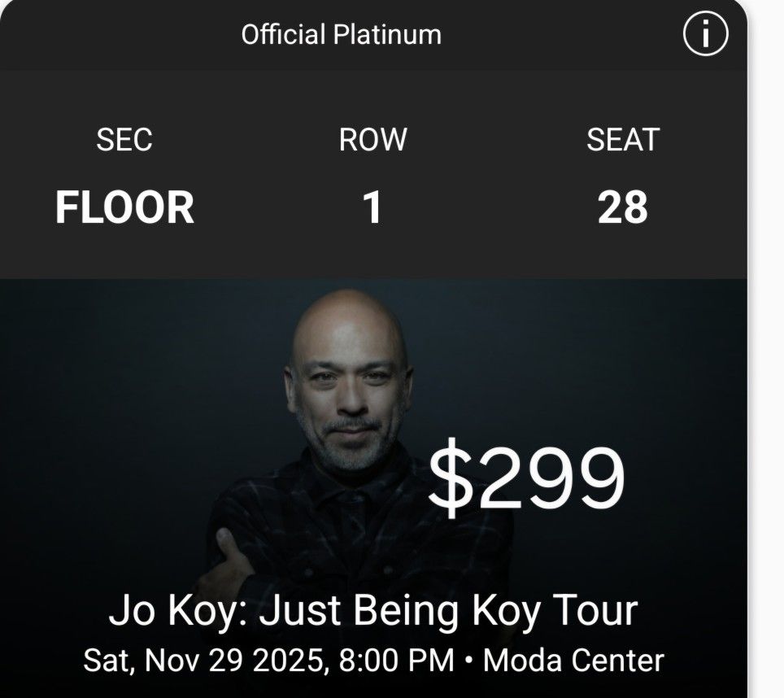Click the $299 ticket price
The width and height of the screenshot is (784, 698).
pos(528,473)
